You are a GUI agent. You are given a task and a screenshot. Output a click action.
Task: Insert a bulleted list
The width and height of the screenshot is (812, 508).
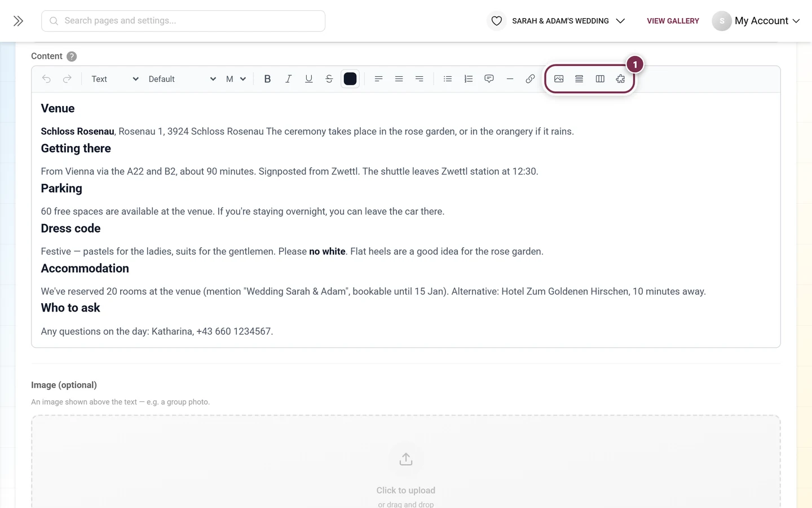point(448,79)
